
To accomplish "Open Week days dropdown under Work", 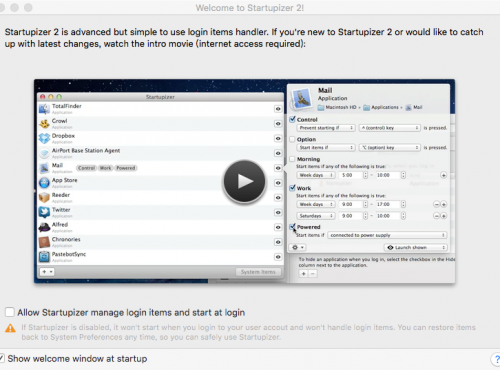I will coord(316,204).
